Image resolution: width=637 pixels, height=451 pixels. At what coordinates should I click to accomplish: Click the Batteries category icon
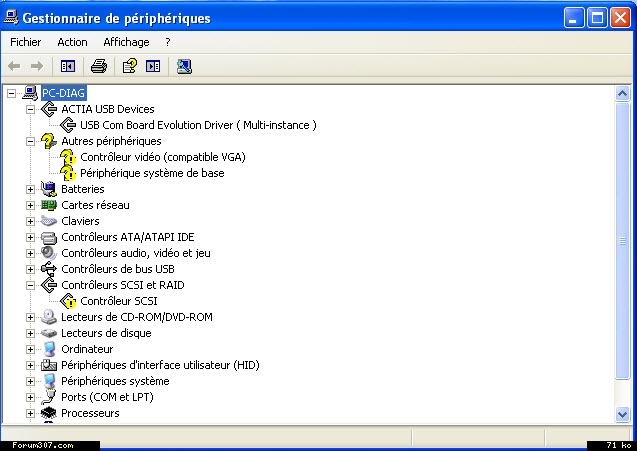click(x=49, y=189)
